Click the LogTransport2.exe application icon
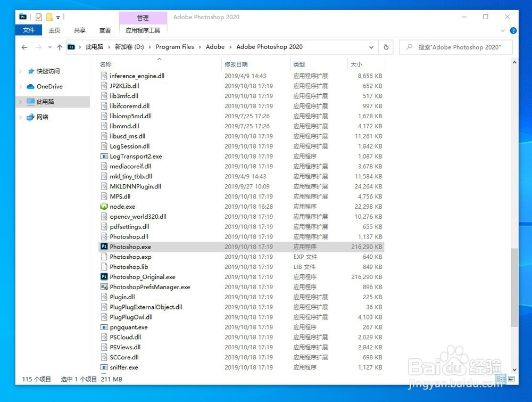The width and height of the screenshot is (532, 402). tap(104, 156)
